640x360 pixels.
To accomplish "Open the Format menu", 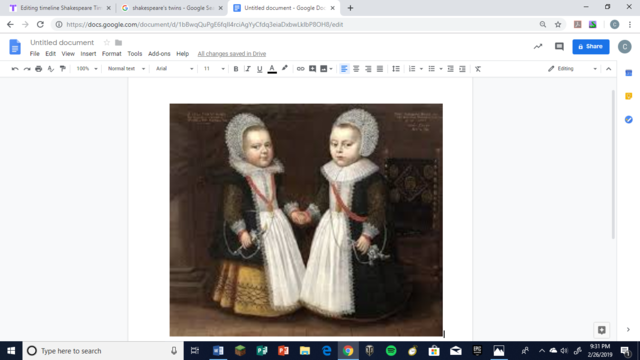I will [111, 54].
